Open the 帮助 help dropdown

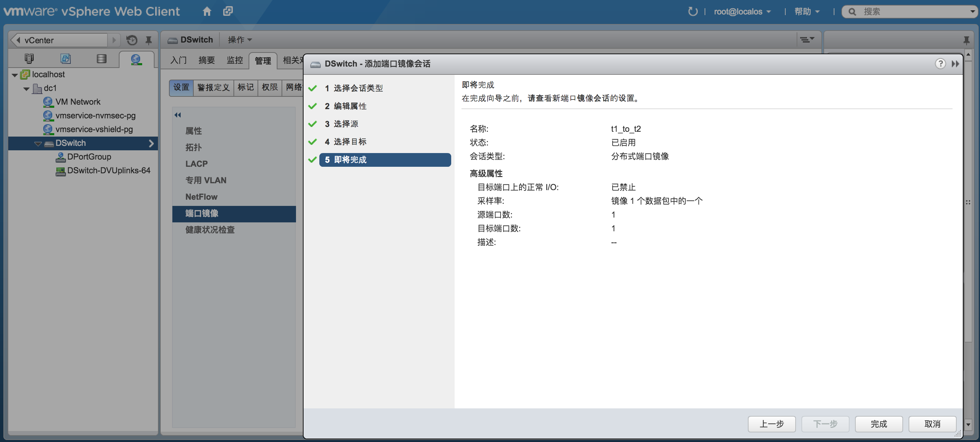point(807,12)
